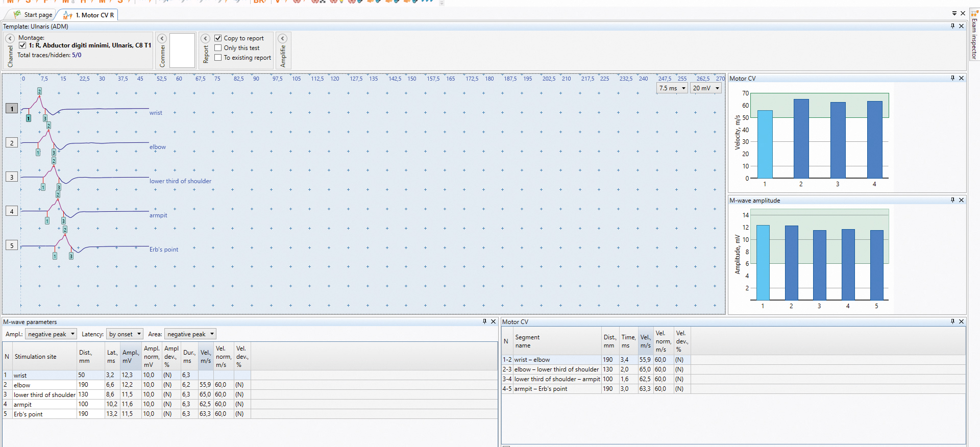Select trace number 2 button

click(x=12, y=143)
